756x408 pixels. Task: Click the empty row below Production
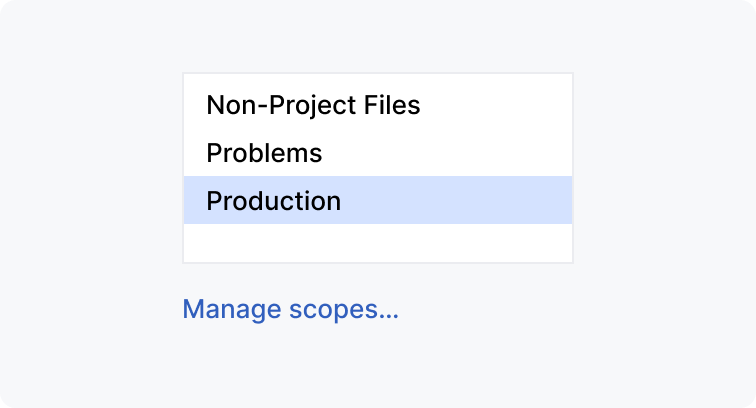[377, 243]
